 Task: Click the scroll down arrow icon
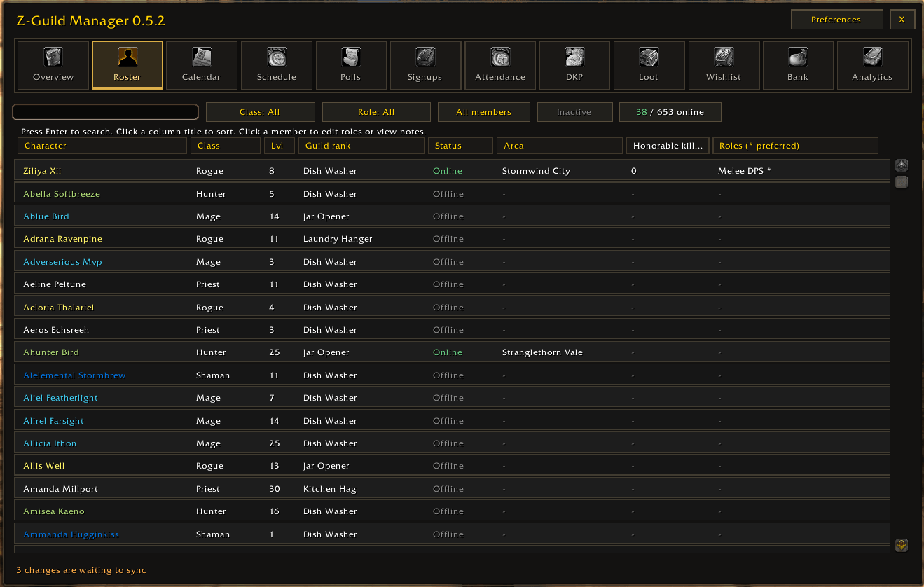[x=902, y=545]
